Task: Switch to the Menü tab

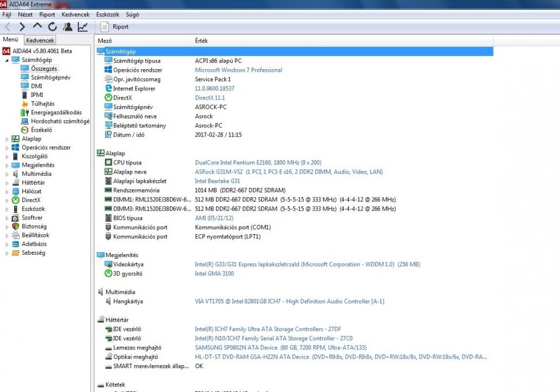Action: click(x=11, y=40)
